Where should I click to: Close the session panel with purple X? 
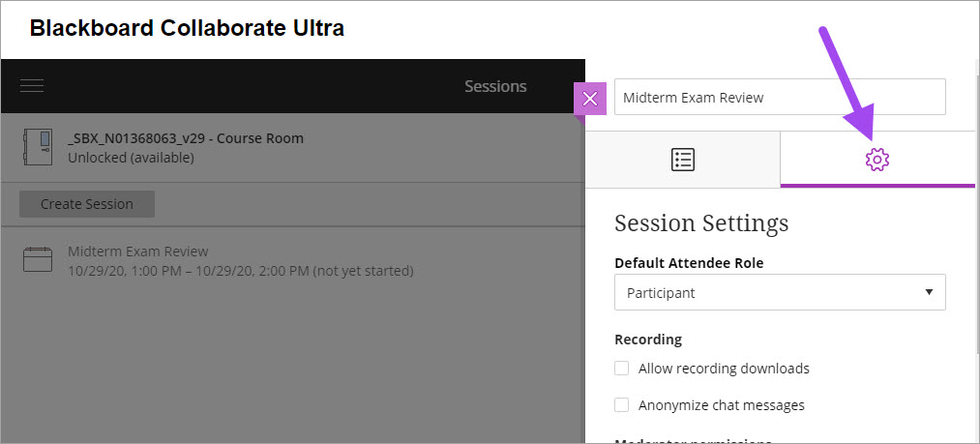pos(590,99)
